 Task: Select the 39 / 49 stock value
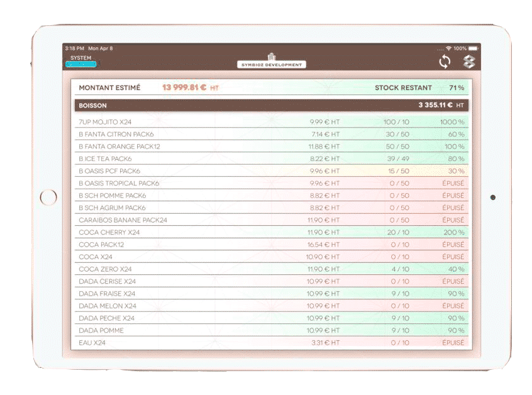click(398, 159)
